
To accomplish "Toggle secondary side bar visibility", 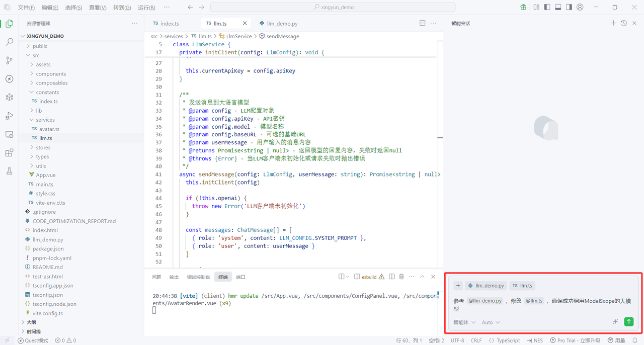I will coord(569,8).
